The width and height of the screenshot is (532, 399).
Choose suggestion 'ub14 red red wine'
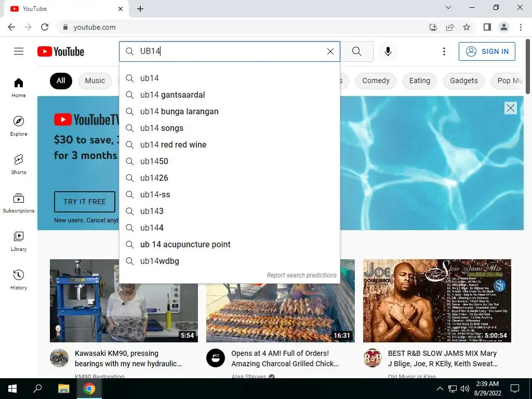(x=230, y=144)
